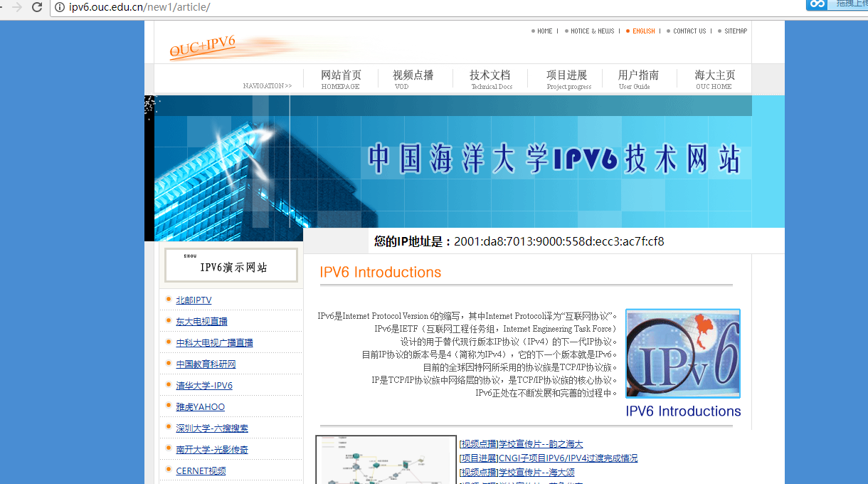Image resolution: width=868 pixels, height=484 pixels.
Task: Open NOTICE & NEWS top link
Action: (x=592, y=31)
